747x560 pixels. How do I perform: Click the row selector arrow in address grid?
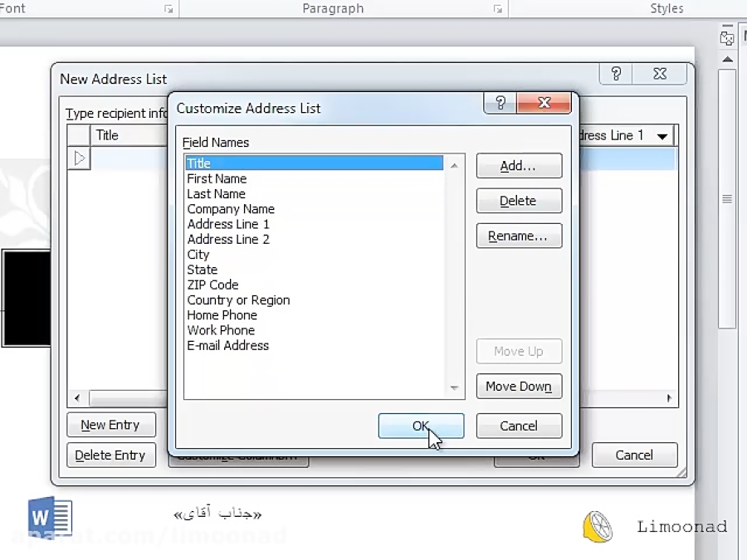[80, 158]
